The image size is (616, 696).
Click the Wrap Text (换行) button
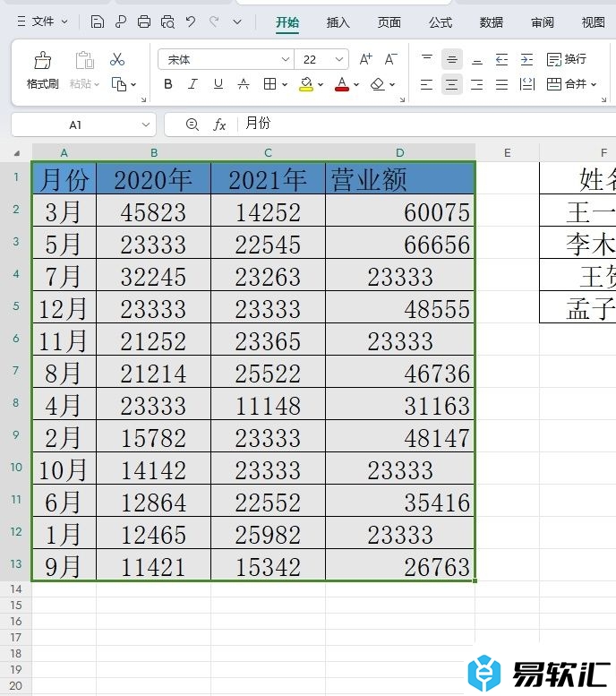click(x=567, y=59)
